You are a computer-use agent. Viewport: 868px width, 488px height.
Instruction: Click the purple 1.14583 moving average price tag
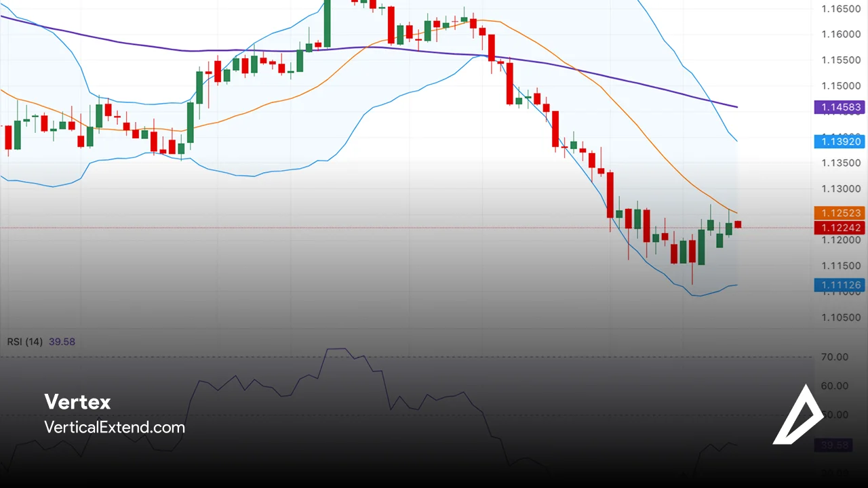pyautogui.click(x=840, y=107)
